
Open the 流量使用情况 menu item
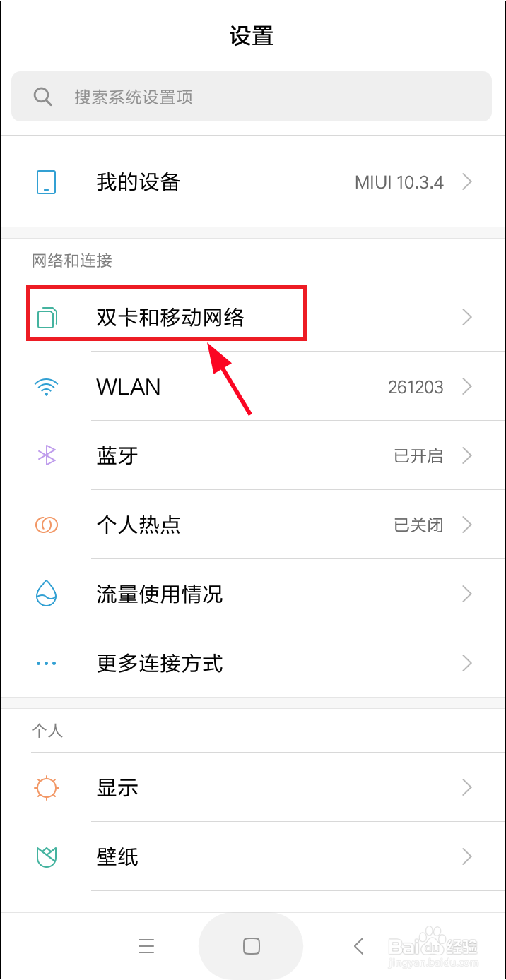coord(253,594)
